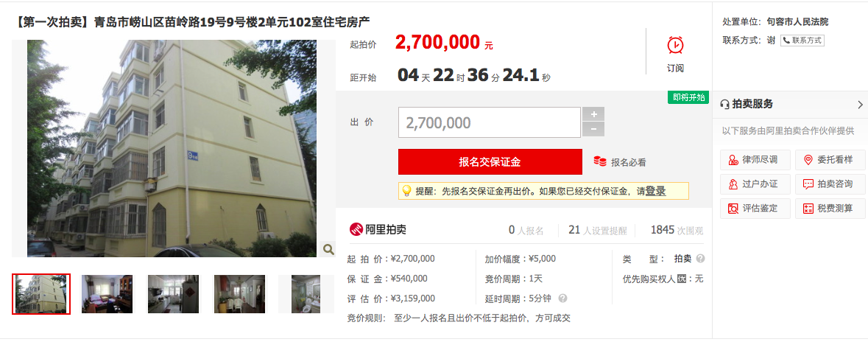Select the bathroom photo thumbnail
This screenshot has width=868, height=342.
point(306,294)
